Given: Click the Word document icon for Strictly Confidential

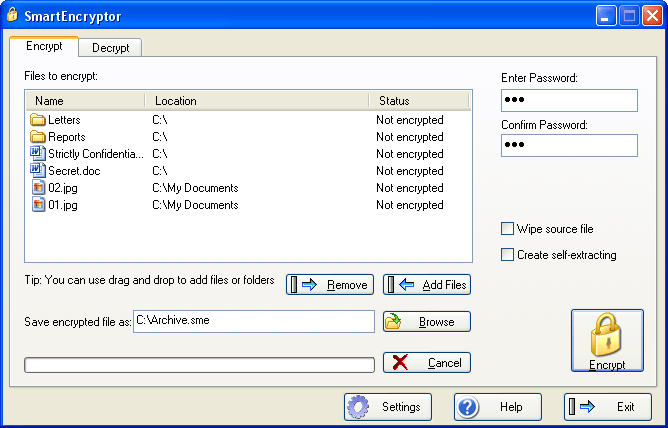Looking at the screenshot, I should click(x=37, y=154).
